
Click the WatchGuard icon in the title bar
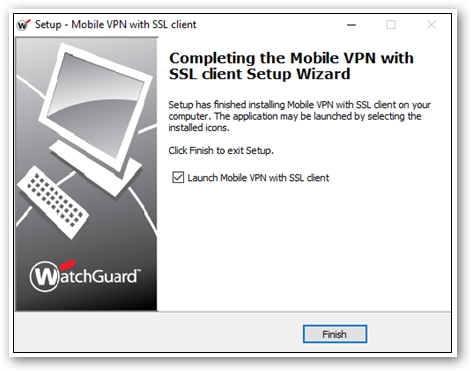24,25
